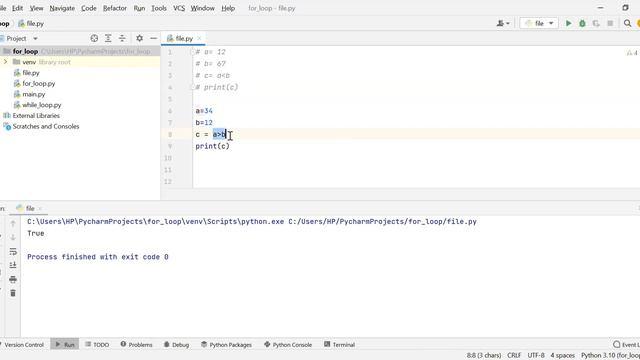Screen dimensions: 640x360
Task: Change UTF-8 file encoding in status bar
Action: pos(536,355)
